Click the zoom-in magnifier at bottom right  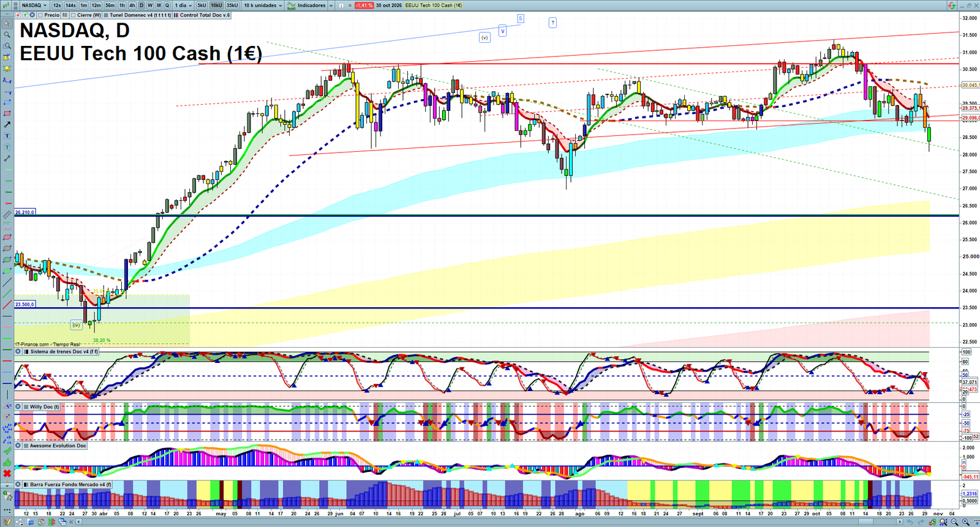(966, 522)
